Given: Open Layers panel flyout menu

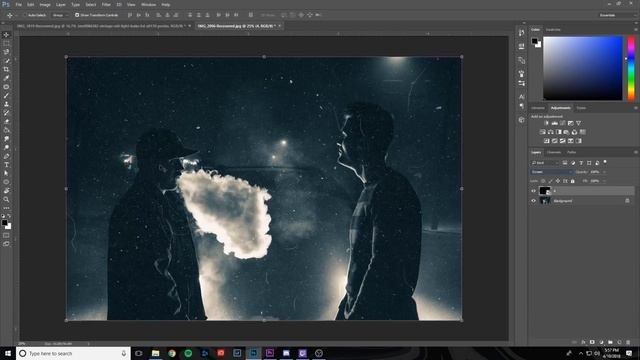Looking at the screenshot, I should pyautogui.click(x=636, y=152).
